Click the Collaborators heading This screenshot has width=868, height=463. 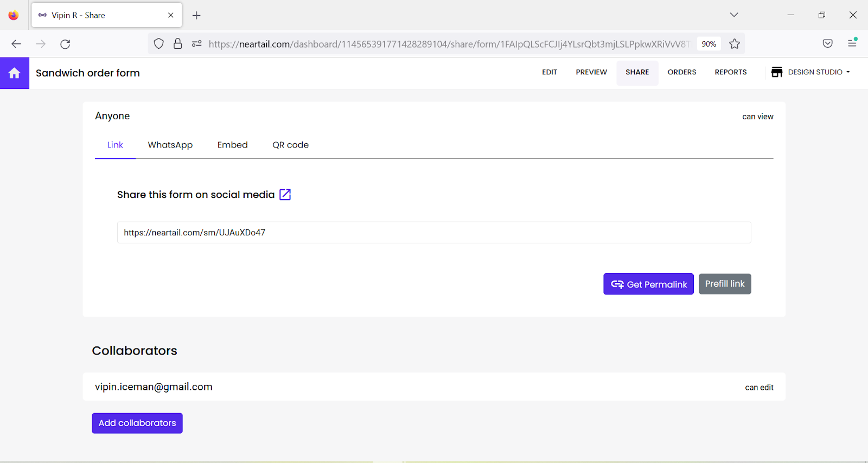click(x=135, y=351)
